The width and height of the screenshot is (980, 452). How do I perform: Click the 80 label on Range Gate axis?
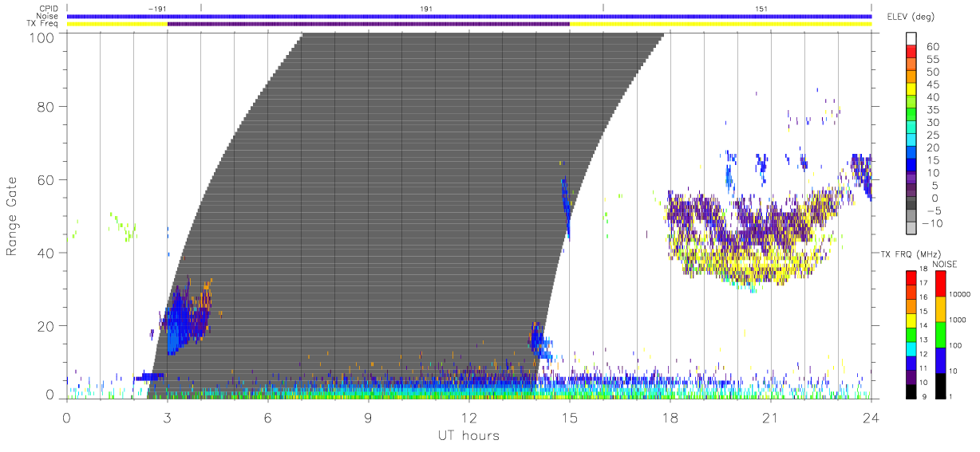tap(45, 106)
